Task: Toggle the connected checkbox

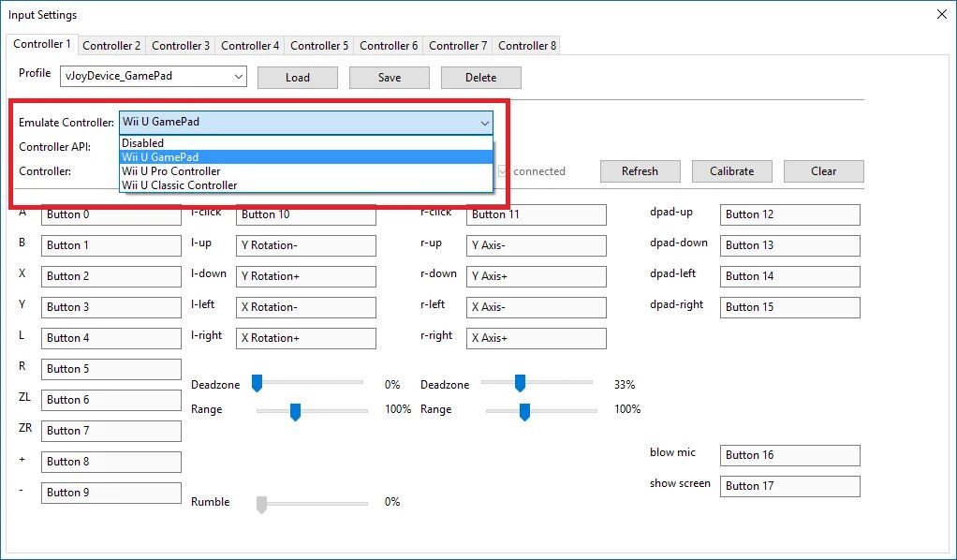Action: pos(502,171)
